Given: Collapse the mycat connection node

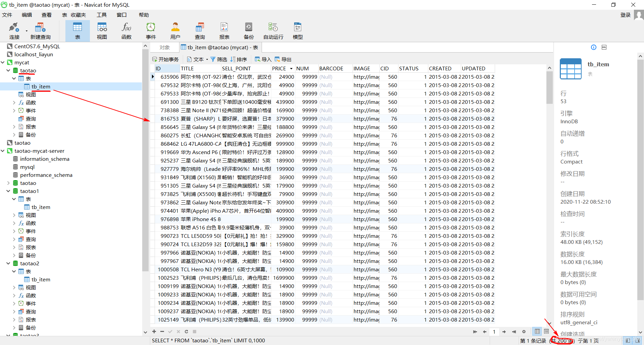Looking at the screenshot, I should [3, 63].
